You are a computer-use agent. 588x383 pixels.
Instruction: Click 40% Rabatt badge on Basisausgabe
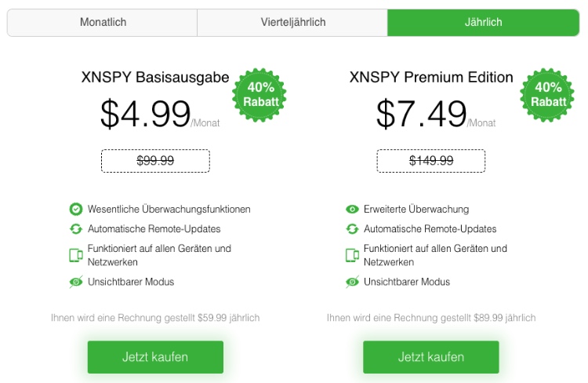pos(260,95)
